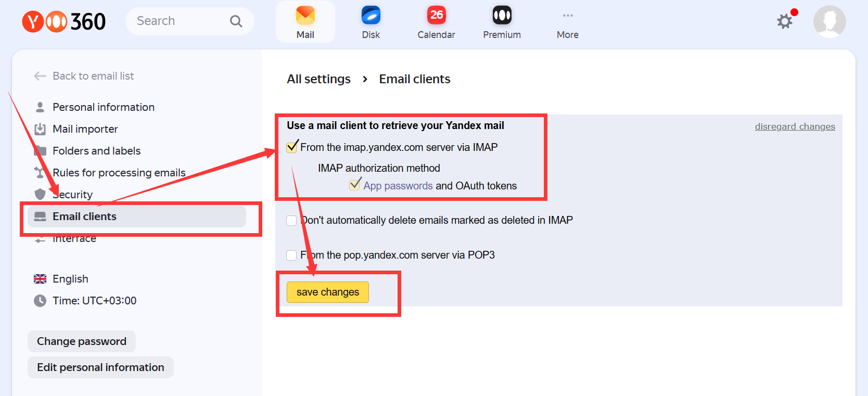Viewport: 868px width, 396px height.
Task: Toggle App passwords and OAuth tokens checkbox
Action: (x=355, y=185)
